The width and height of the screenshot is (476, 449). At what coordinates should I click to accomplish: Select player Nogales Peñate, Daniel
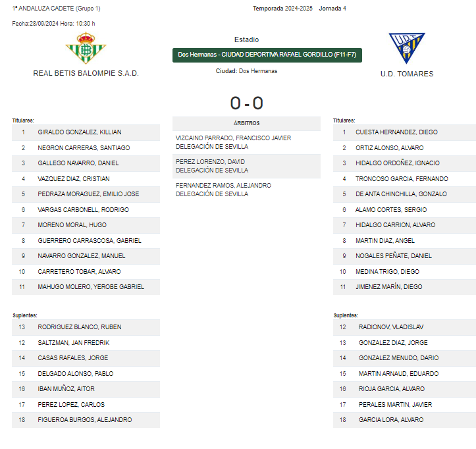[404, 256]
